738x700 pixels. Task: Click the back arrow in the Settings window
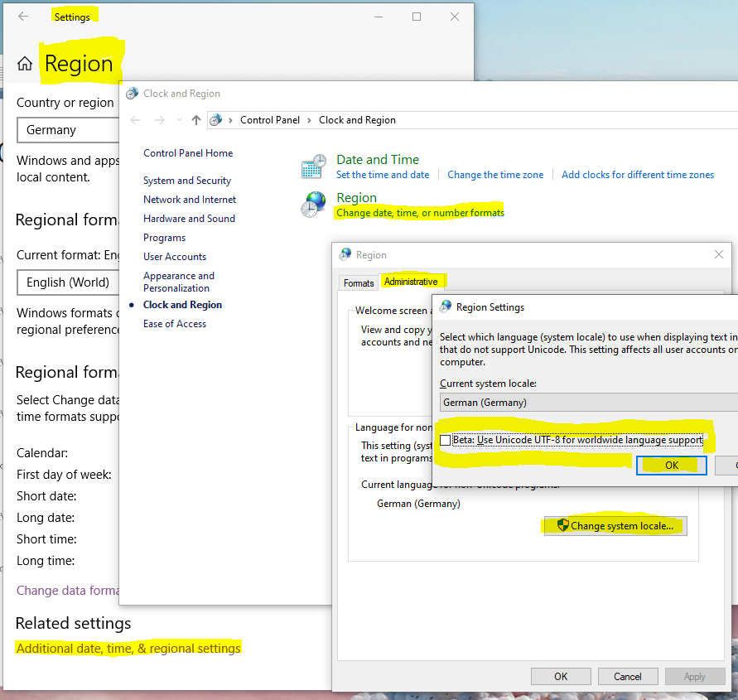(x=22, y=16)
